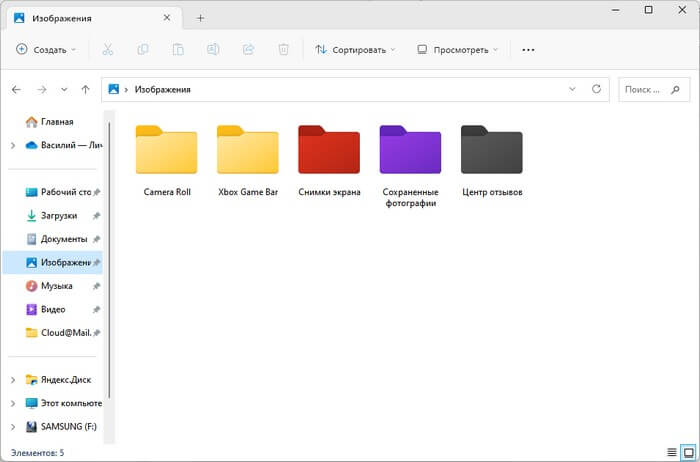The width and height of the screenshot is (700, 462).
Task: Open the three-dots more options menu
Action: click(x=529, y=49)
